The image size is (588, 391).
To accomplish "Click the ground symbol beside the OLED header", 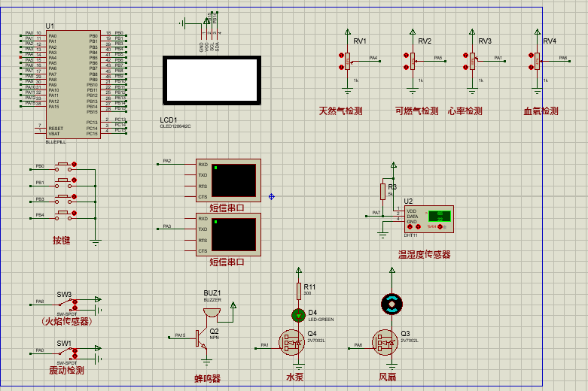I will [x=183, y=23].
